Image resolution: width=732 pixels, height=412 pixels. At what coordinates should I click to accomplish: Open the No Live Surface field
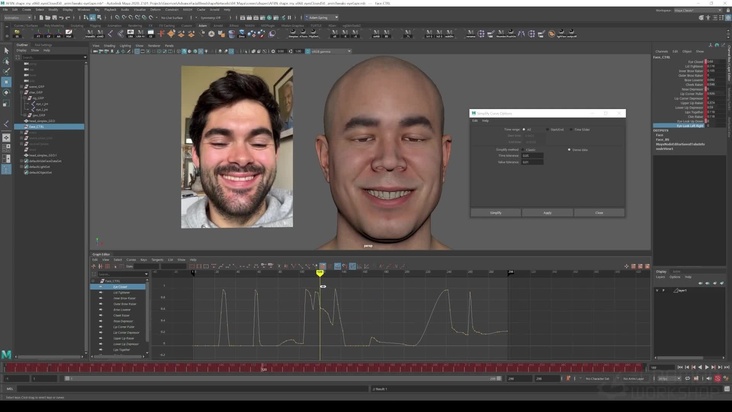[x=172, y=18]
